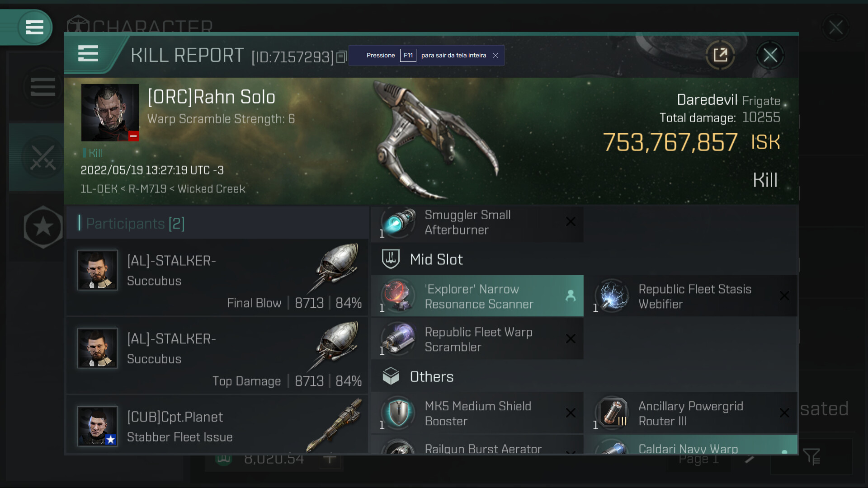This screenshot has width=868, height=488.
Task: Select the 'Explorer' Narrow Resonance Scanner row
Action: [x=477, y=296]
